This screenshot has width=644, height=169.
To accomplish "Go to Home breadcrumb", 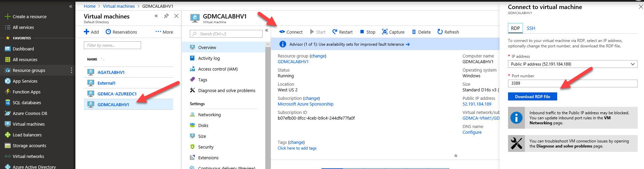I will pyautogui.click(x=90, y=6).
